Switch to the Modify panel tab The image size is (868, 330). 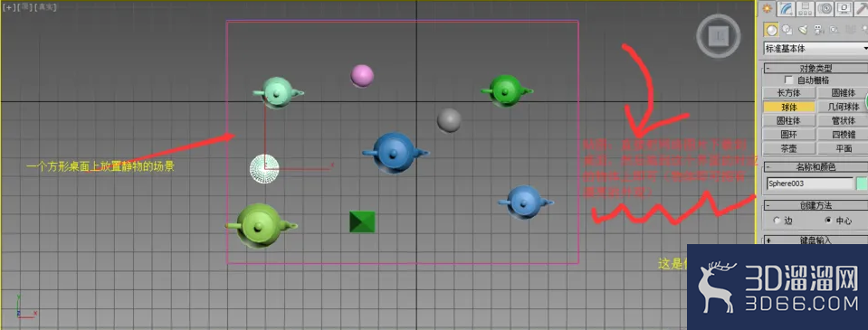pos(787,8)
